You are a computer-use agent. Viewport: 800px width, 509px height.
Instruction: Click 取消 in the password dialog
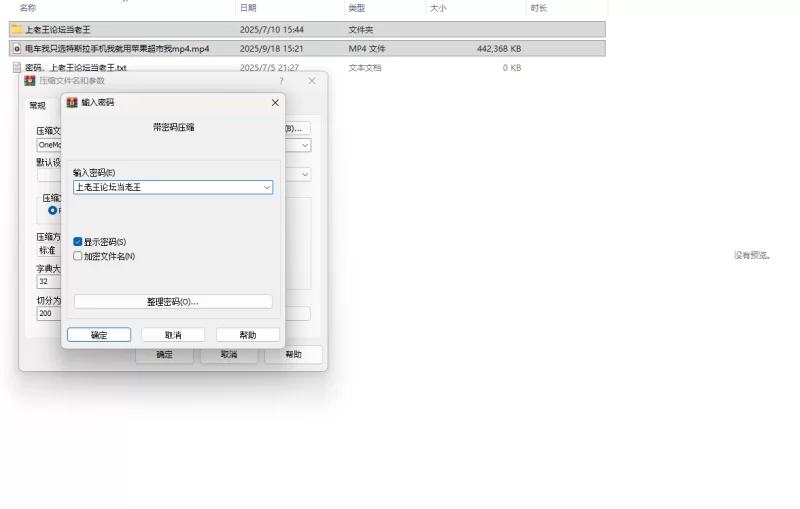pos(173,335)
